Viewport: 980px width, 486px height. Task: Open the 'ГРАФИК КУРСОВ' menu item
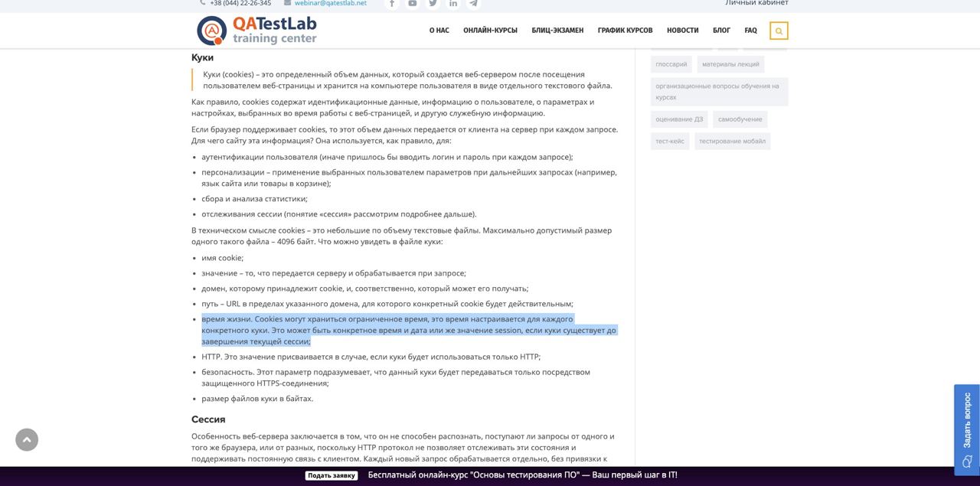[625, 31]
